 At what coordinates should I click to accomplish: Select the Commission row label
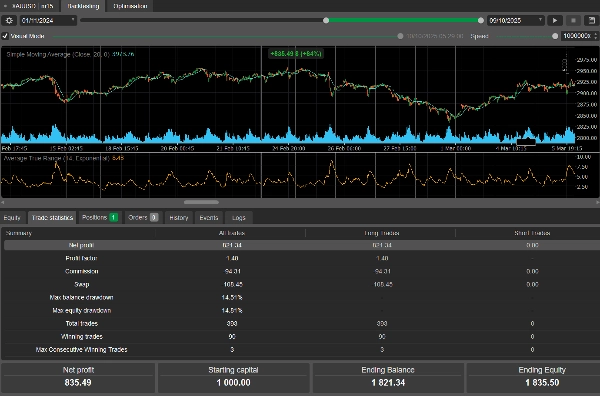[82, 271]
